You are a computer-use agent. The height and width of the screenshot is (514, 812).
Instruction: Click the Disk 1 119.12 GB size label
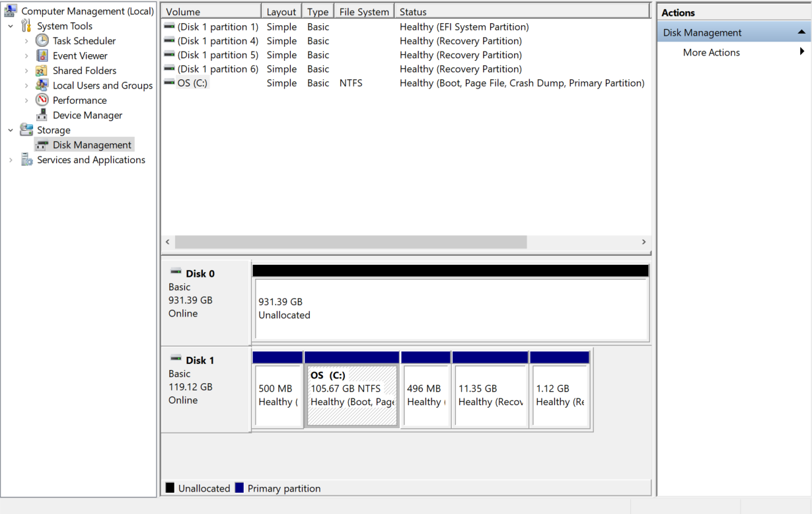(190, 386)
